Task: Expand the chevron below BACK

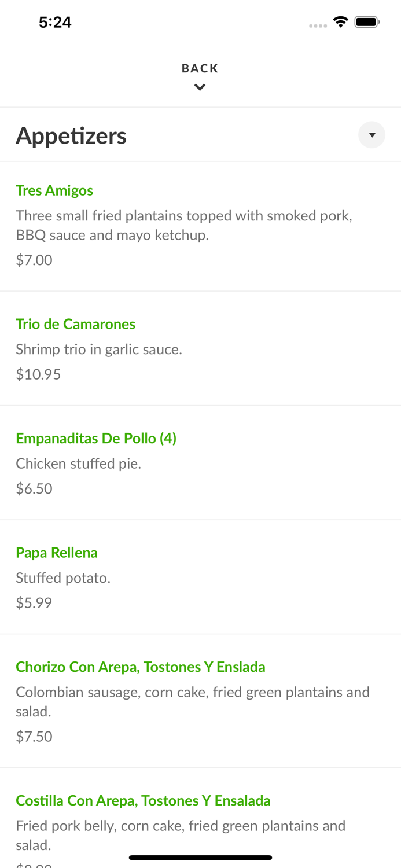Action: 200,87
